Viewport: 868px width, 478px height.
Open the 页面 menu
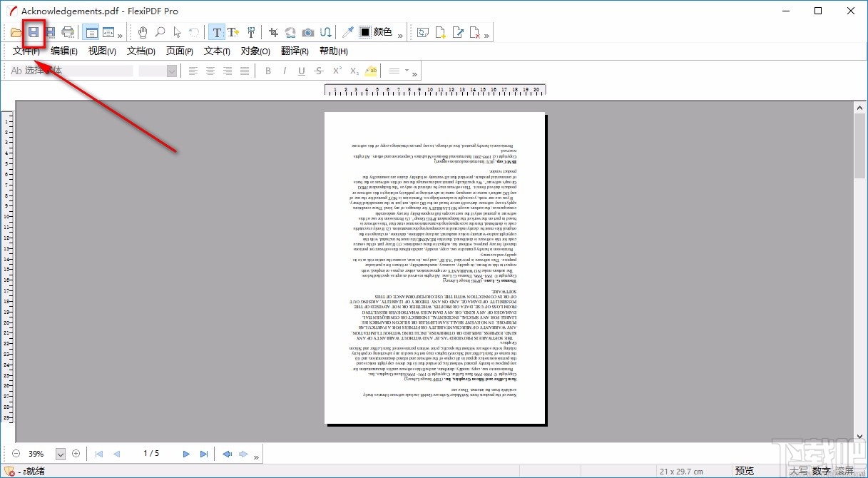(x=180, y=51)
